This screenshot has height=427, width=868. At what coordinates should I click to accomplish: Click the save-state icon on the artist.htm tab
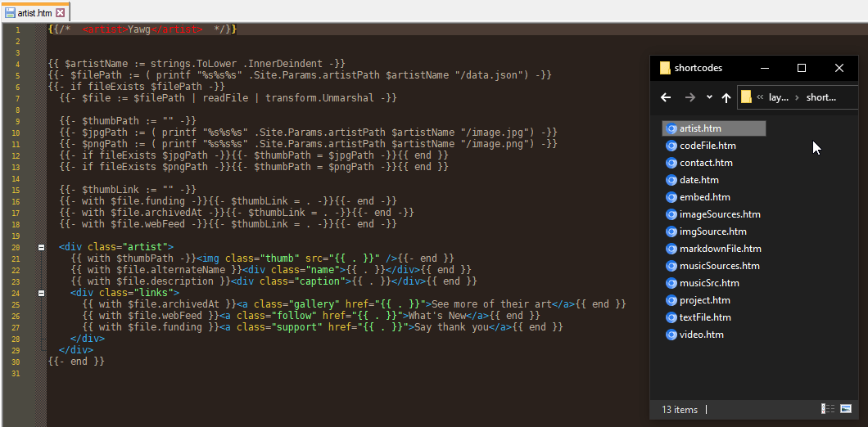10,14
